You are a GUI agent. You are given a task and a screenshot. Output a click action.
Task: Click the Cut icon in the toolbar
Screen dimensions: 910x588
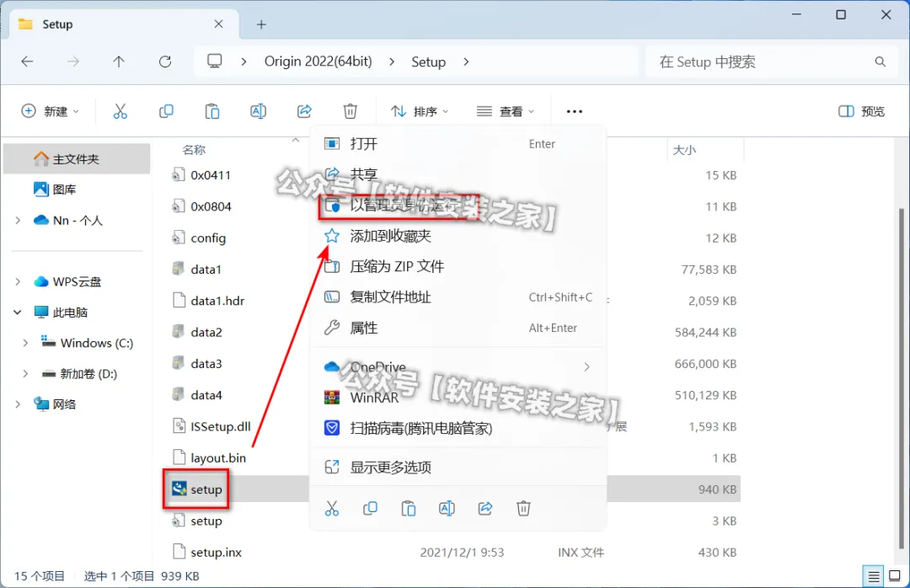pyautogui.click(x=120, y=111)
